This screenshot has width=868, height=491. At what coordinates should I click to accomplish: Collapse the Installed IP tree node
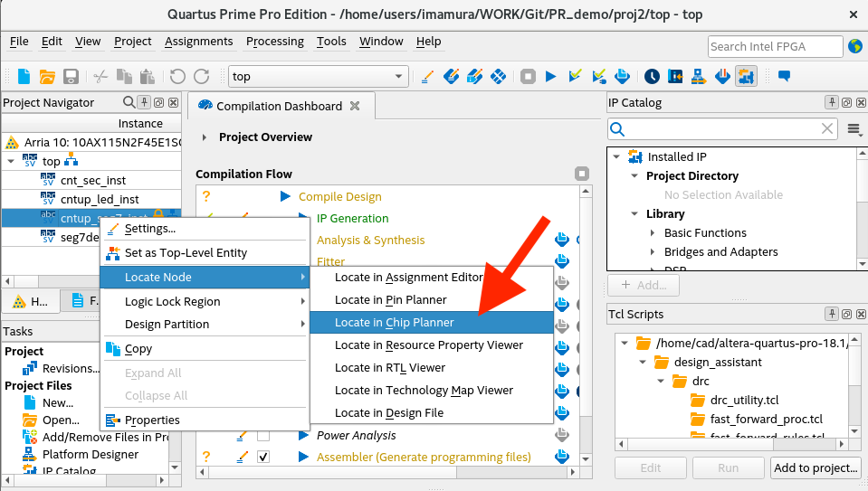(x=616, y=156)
